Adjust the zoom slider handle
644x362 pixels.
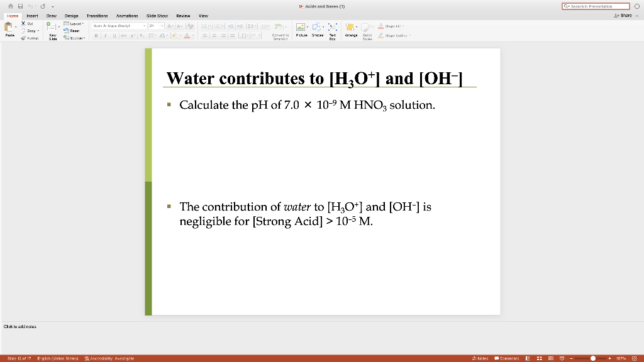point(592,358)
